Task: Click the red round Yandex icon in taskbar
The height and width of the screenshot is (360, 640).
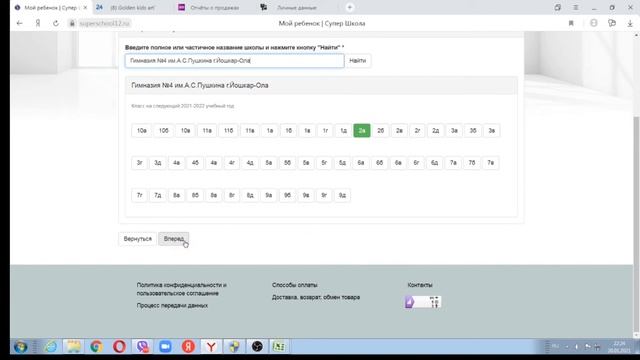Action: pyautogui.click(x=188, y=347)
